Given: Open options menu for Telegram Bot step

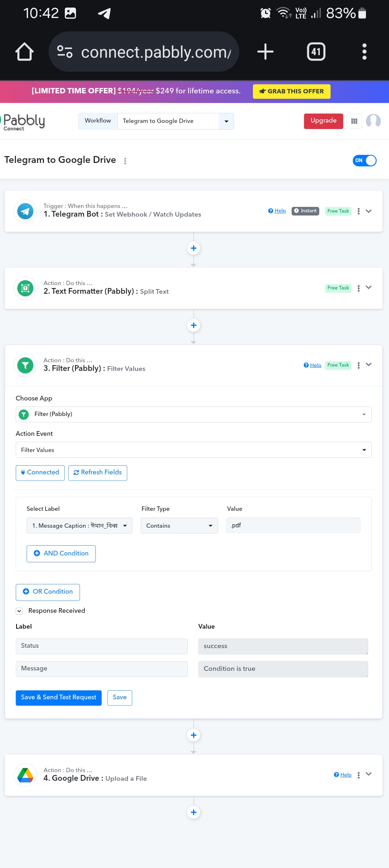Looking at the screenshot, I should [358, 211].
